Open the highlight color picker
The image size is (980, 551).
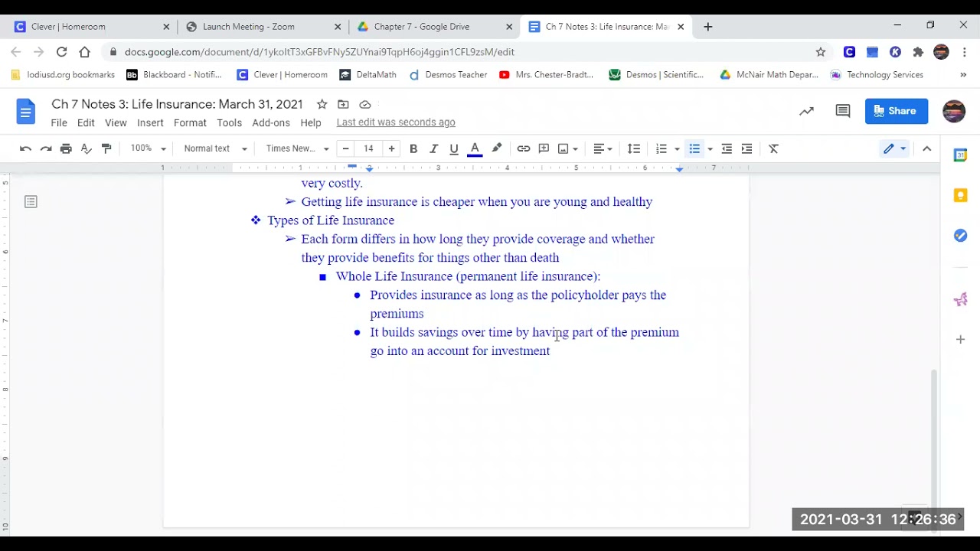496,148
